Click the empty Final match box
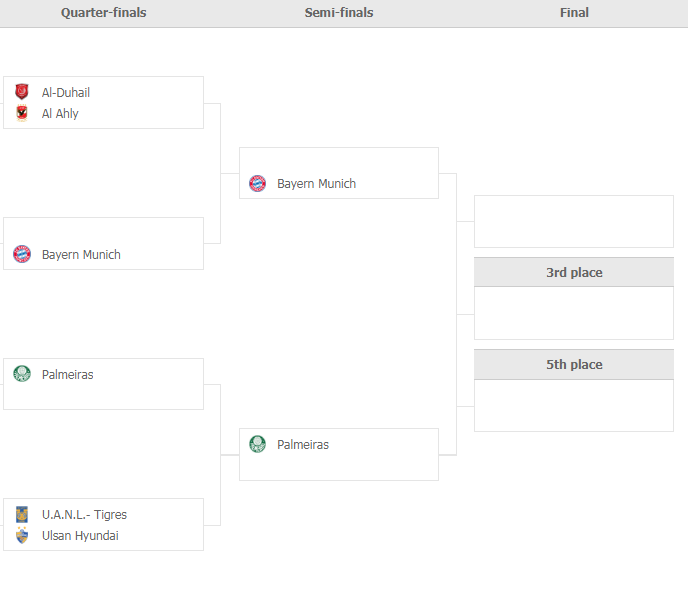 click(x=573, y=221)
